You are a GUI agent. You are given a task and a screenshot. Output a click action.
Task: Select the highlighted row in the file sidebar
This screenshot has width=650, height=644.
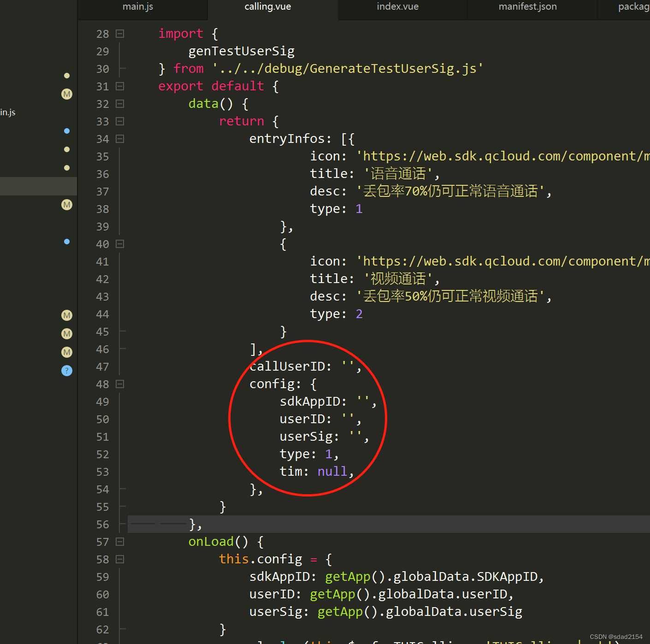click(x=38, y=186)
